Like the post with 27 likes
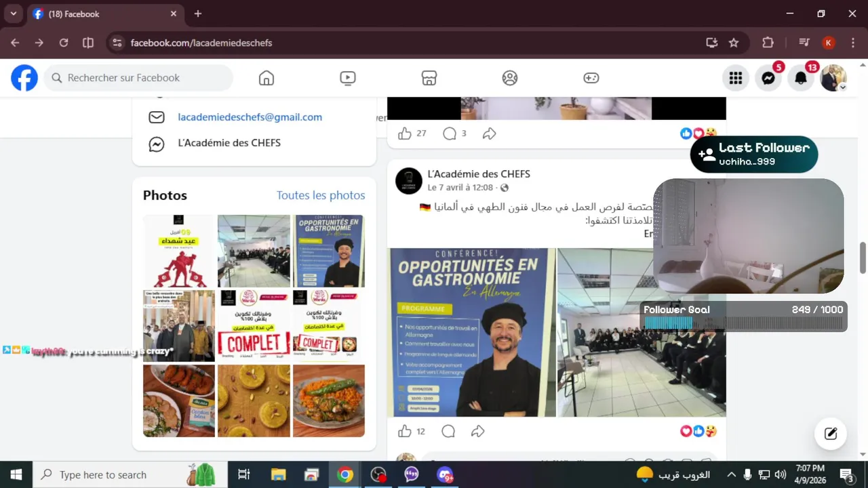This screenshot has width=868, height=488. tap(405, 134)
